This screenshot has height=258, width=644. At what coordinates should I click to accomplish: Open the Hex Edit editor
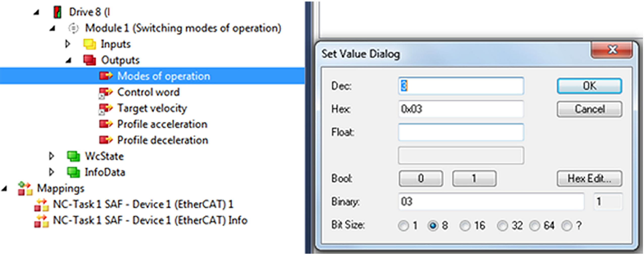point(589,179)
